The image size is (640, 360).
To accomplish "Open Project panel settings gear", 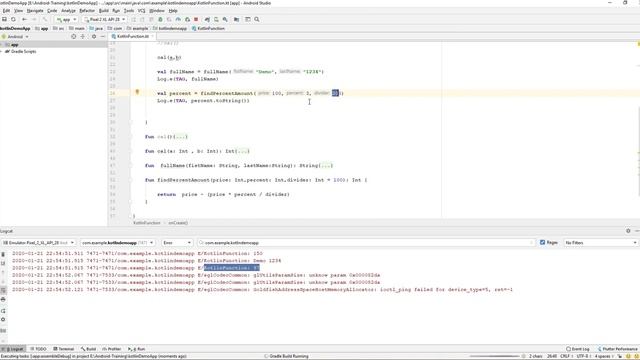I will point(94,36).
